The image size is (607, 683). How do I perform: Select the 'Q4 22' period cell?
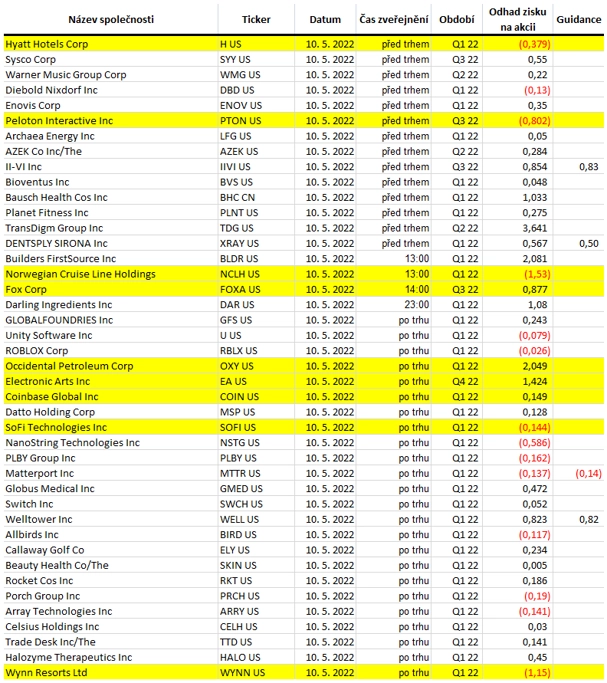pos(465,382)
